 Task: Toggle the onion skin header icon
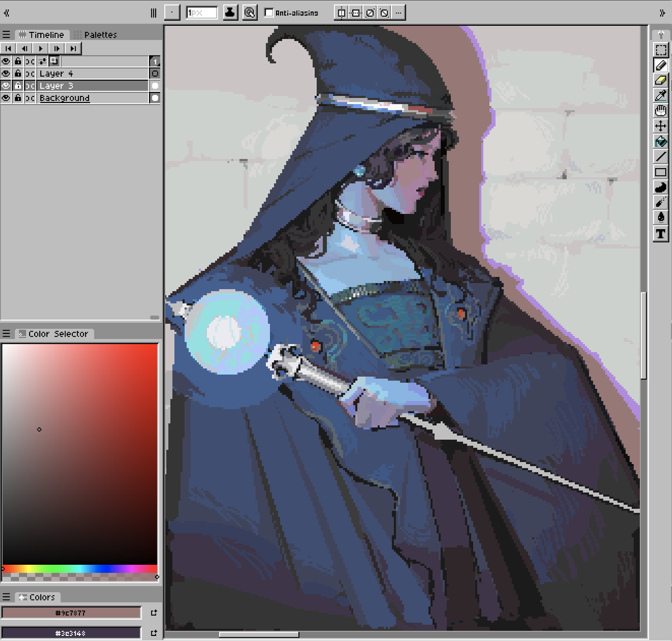point(54,61)
